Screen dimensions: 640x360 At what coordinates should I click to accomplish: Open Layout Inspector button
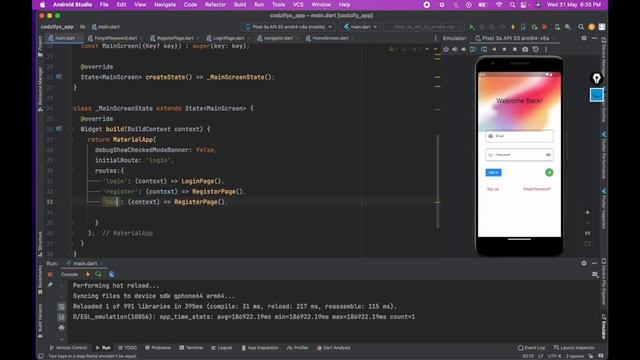click(574, 348)
